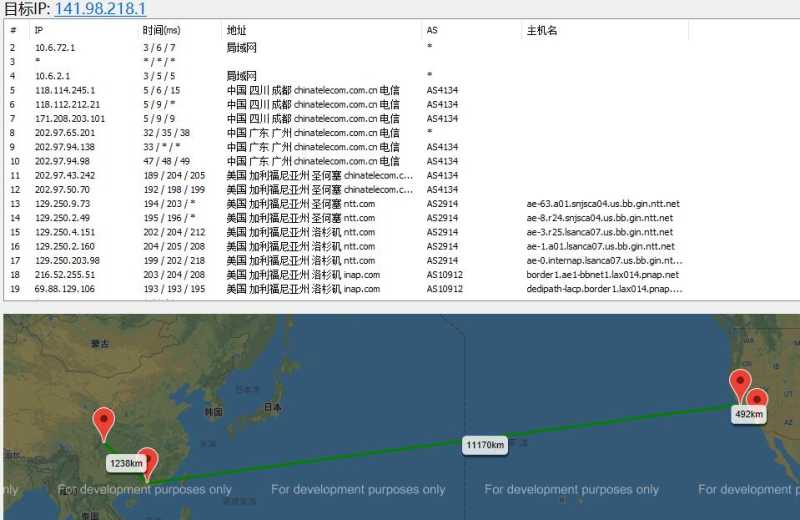Open the target IP link 141.98.218.1
The image size is (800, 520).
pyautogui.click(x=100, y=8)
